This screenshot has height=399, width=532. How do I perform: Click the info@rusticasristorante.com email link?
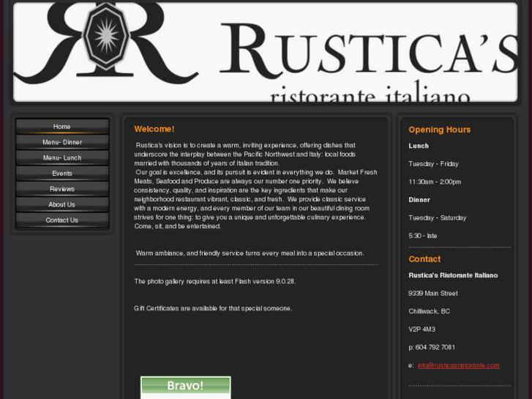[x=458, y=365]
